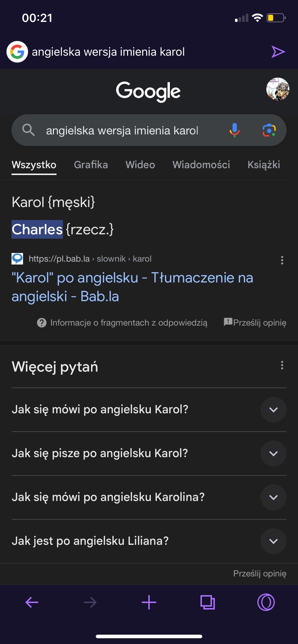Open a new tab with plus icon

point(149,602)
